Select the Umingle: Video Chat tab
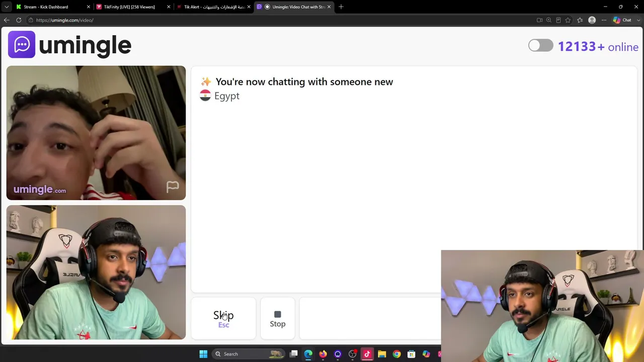Viewport: 644px width, 362px height. tap(294, 7)
